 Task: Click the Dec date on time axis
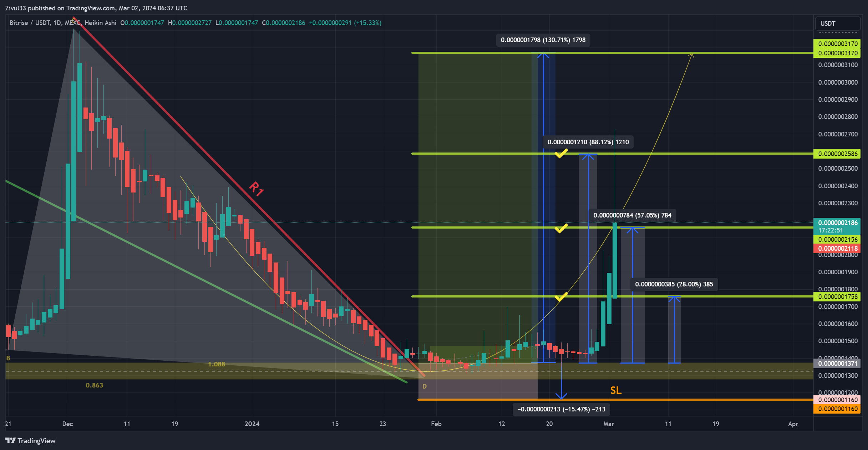(x=67, y=424)
